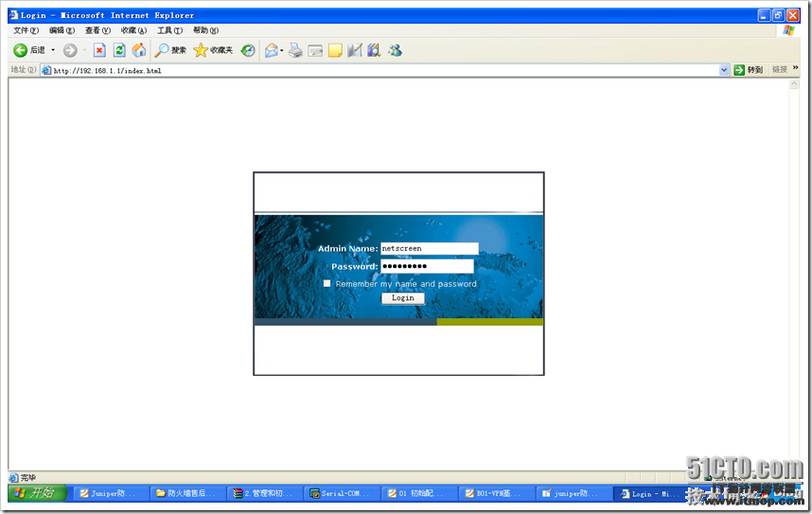The image size is (812, 514).
Task: Stop loading with the red X icon
Action: click(x=99, y=50)
